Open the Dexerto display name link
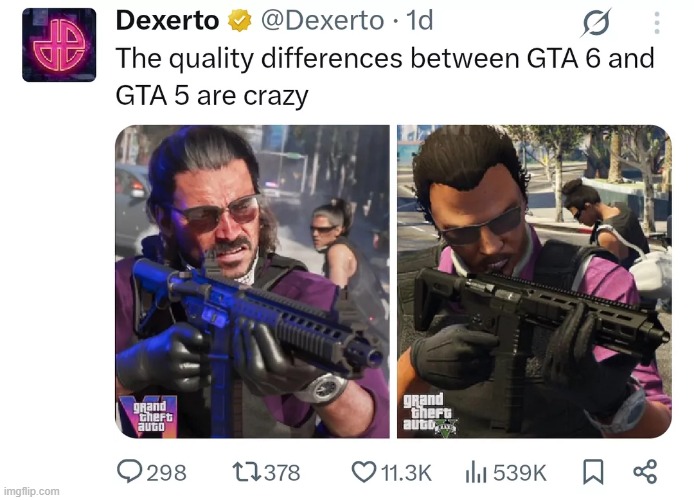694x500 pixels. pos(167,21)
